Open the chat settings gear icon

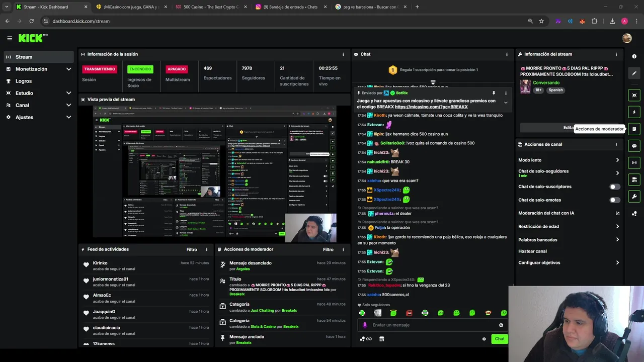pyautogui.click(x=484, y=339)
